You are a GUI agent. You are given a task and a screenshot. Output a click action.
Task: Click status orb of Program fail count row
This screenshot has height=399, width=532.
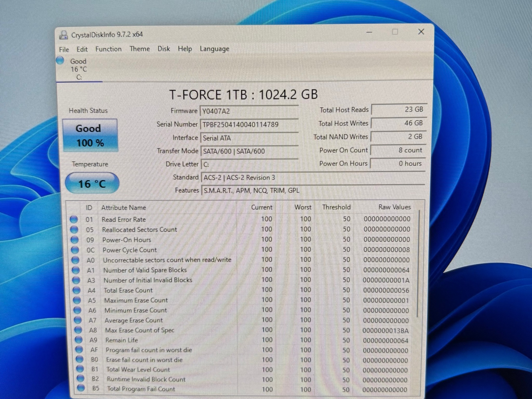(x=79, y=350)
